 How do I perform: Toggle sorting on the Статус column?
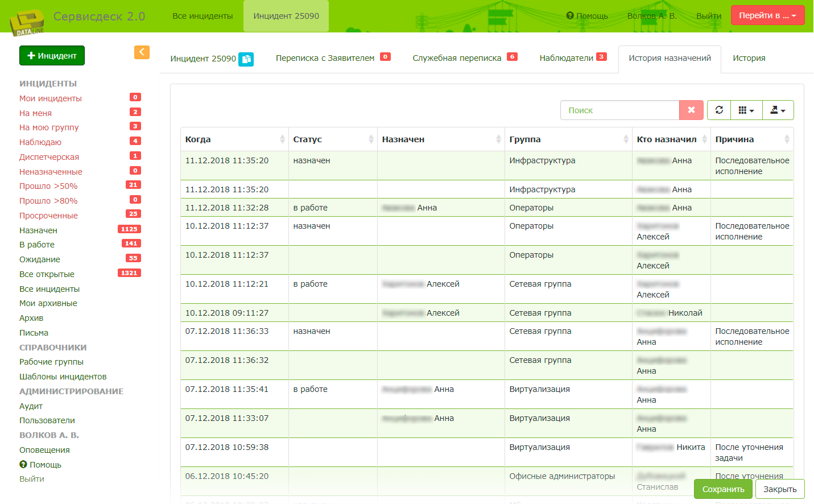pos(370,138)
